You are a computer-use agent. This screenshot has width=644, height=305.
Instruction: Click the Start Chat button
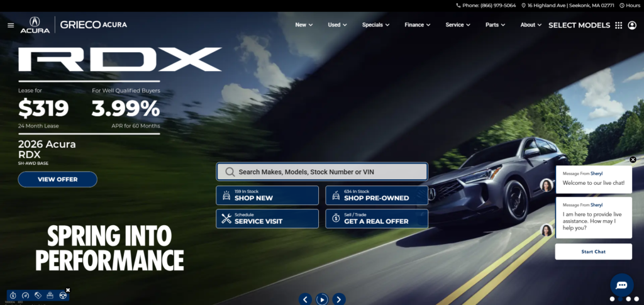click(593, 252)
